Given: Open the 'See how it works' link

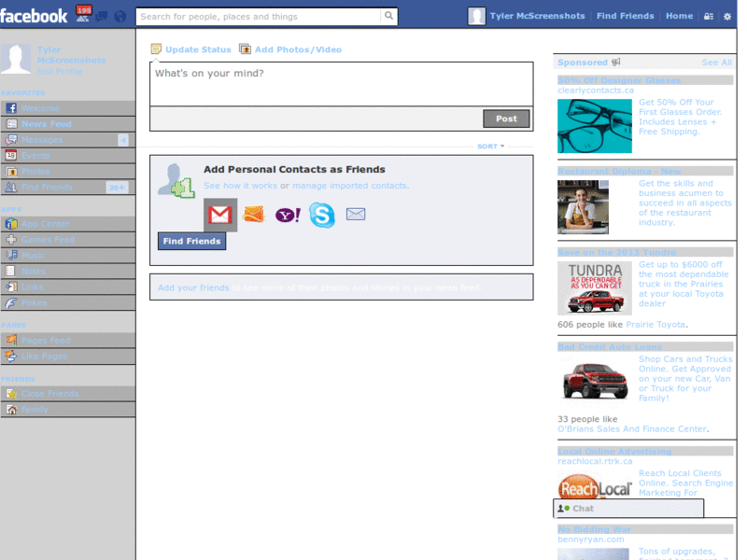Looking at the screenshot, I should point(241,185).
